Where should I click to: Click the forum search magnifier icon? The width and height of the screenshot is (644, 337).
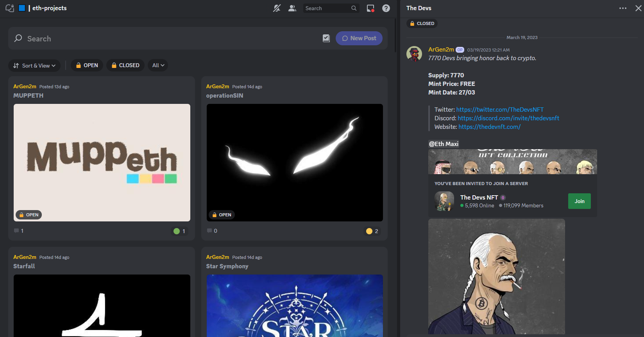[18, 38]
